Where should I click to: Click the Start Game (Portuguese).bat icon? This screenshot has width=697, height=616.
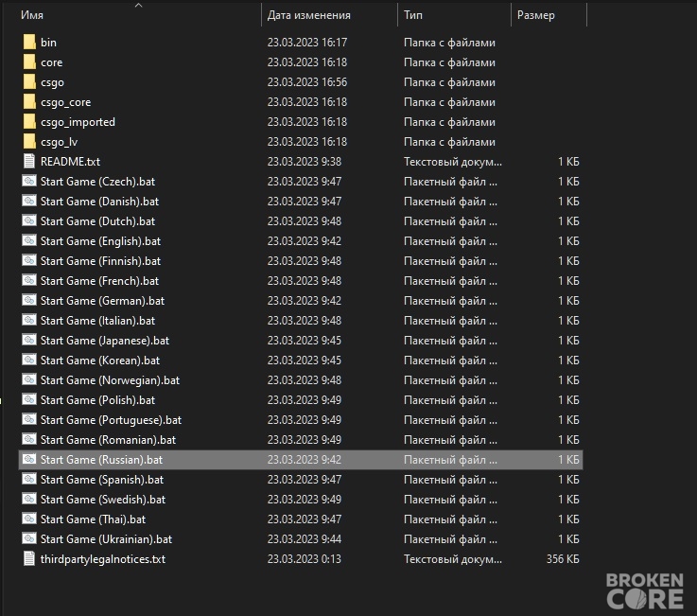tap(29, 420)
